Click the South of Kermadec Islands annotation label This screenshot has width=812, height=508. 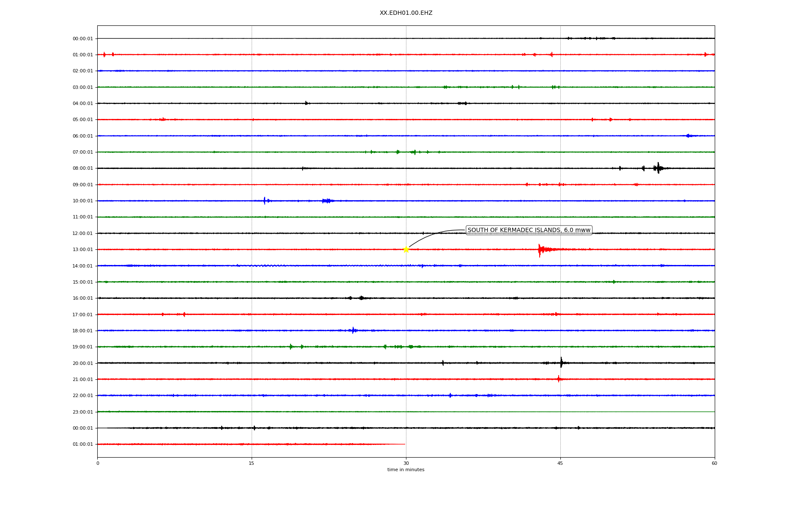[529, 230]
